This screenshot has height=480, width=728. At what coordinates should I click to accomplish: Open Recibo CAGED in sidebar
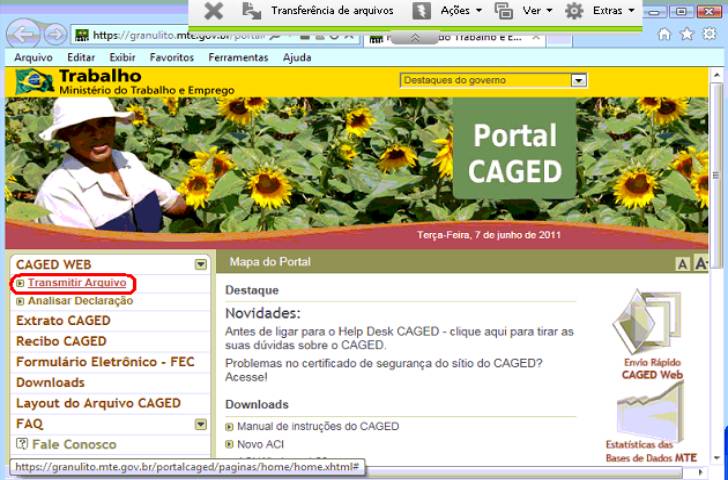61,341
